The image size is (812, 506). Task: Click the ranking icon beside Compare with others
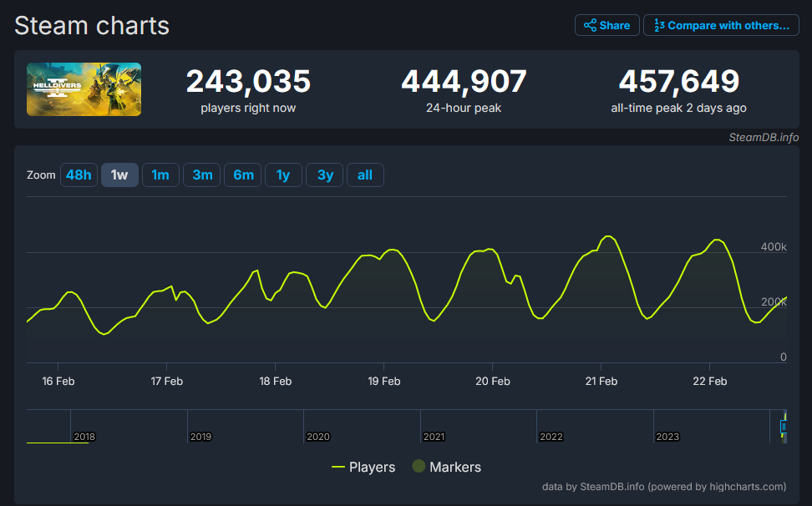(660, 24)
